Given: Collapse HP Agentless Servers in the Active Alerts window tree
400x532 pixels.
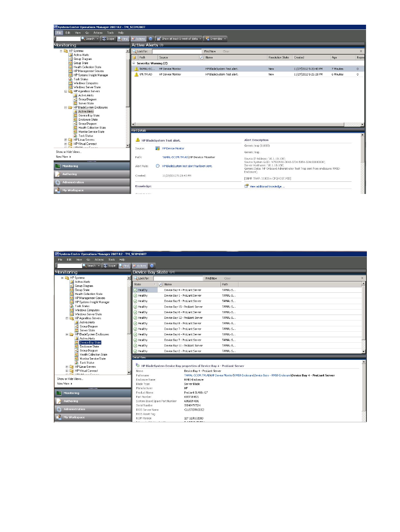Looking at the screenshot, I should click(x=65, y=91).
